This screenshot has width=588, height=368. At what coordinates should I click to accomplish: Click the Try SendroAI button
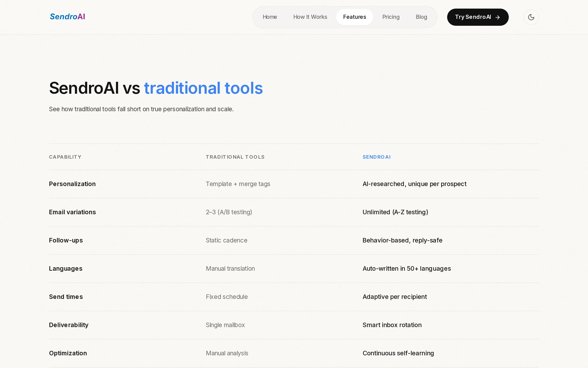pos(478,17)
